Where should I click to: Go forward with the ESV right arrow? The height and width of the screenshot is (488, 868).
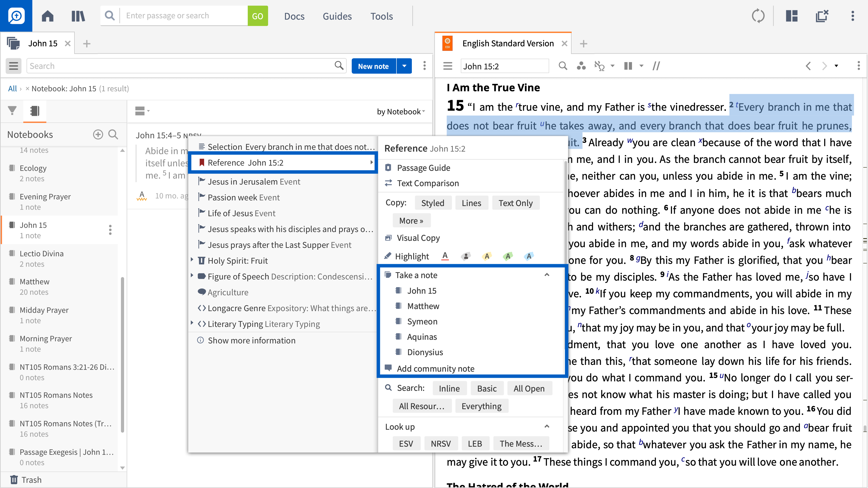pyautogui.click(x=824, y=66)
